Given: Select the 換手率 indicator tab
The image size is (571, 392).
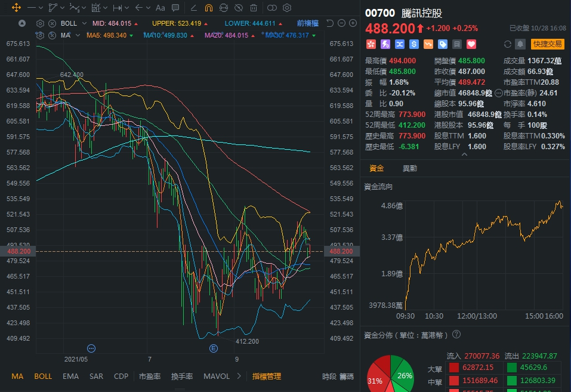Looking at the screenshot, I should pyautogui.click(x=182, y=376).
